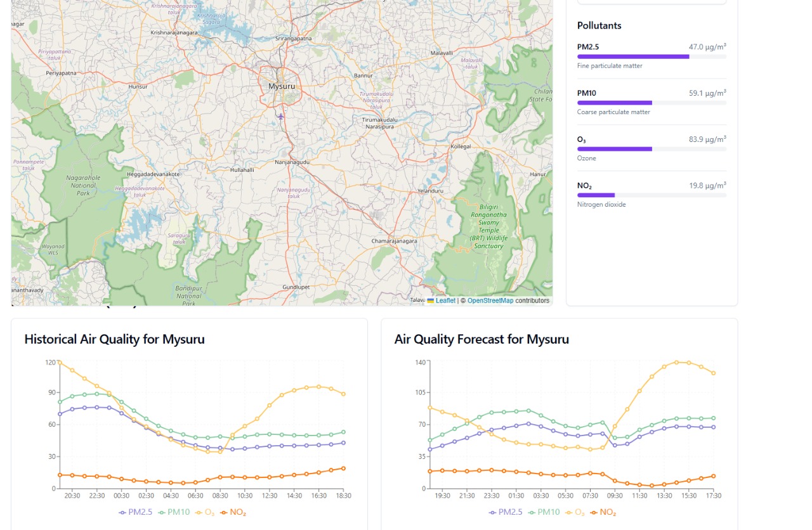The image size is (812, 530).
Task: Select Nagarahole National Park on the map
Action: [81, 185]
